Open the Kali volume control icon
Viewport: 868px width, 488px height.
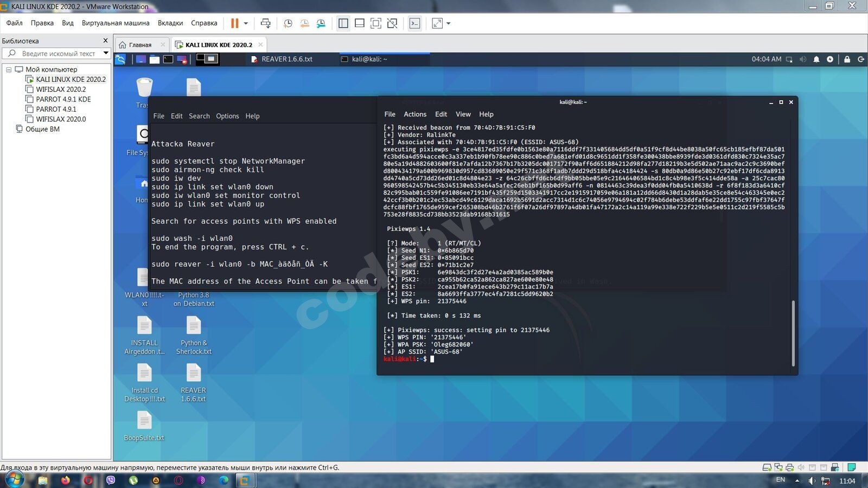coord(803,59)
